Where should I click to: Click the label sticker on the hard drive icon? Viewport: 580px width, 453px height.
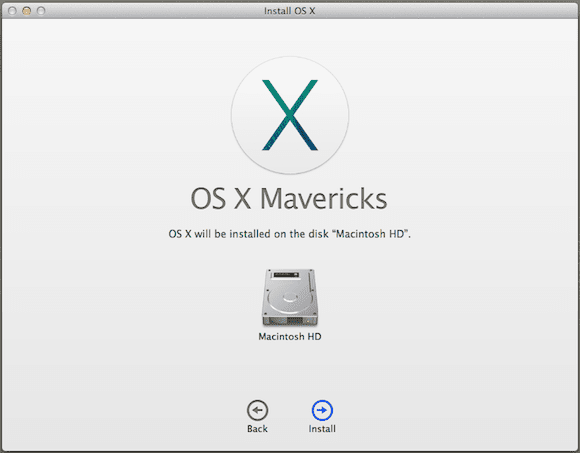[x=285, y=275]
